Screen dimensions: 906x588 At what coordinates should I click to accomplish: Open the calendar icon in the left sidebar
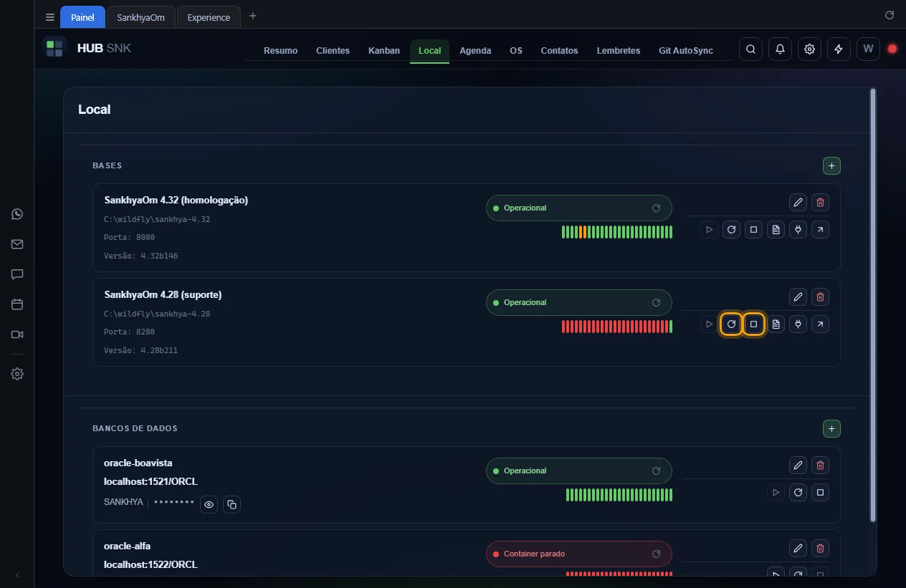pyautogui.click(x=17, y=304)
